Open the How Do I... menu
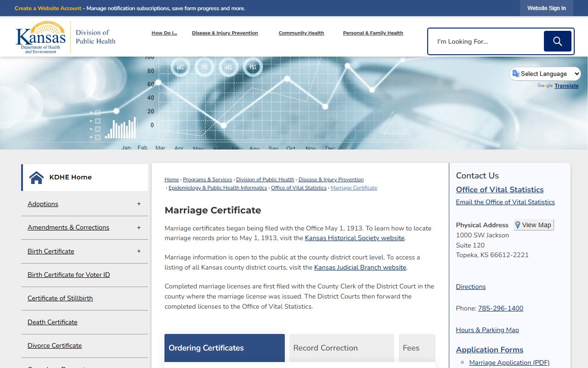This screenshot has height=368, width=588. click(x=164, y=33)
